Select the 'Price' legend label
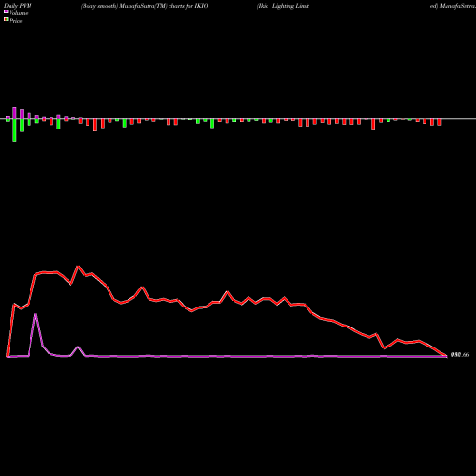Screen dimensions: 476x476 coord(15,21)
